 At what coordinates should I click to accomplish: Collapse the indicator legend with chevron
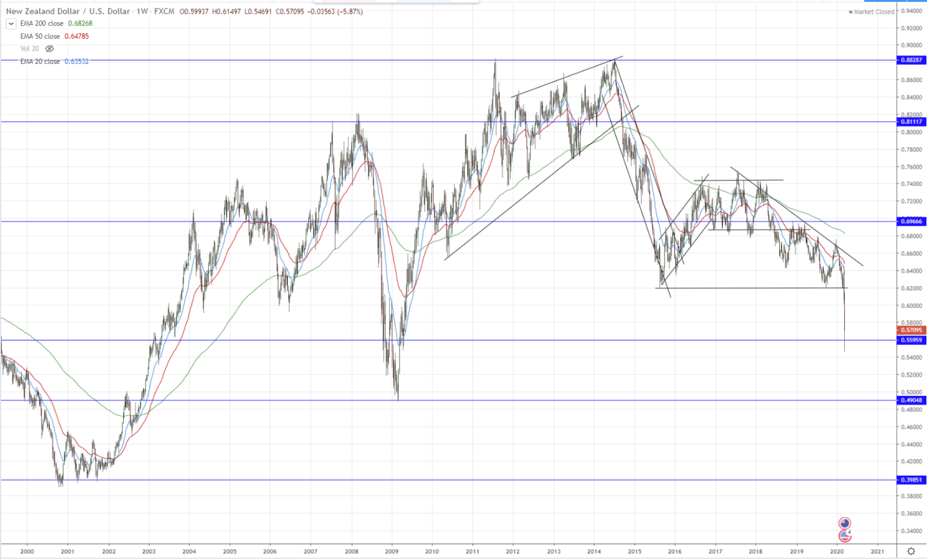[x=11, y=24]
